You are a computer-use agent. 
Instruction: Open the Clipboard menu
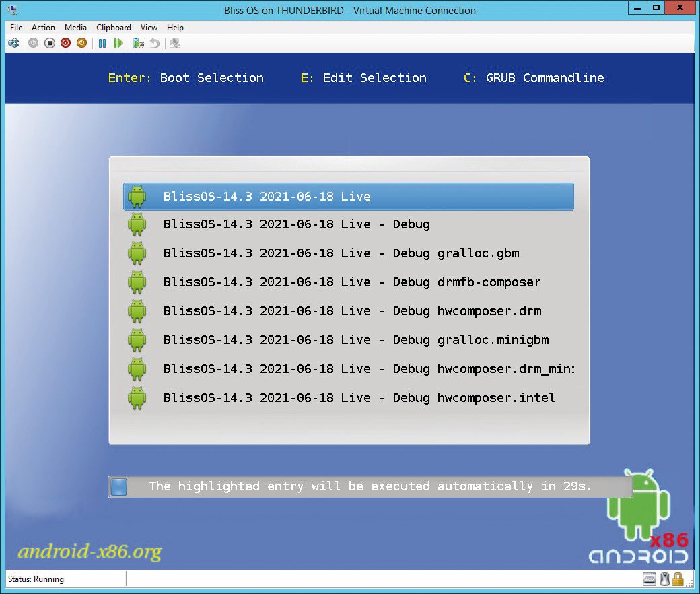(114, 27)
